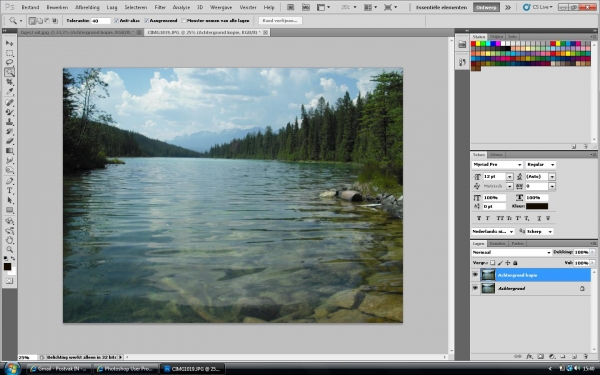This screenshot has height=375, width=600.
Task: Switch to the Kanalen tab
Action: point(497,243)
